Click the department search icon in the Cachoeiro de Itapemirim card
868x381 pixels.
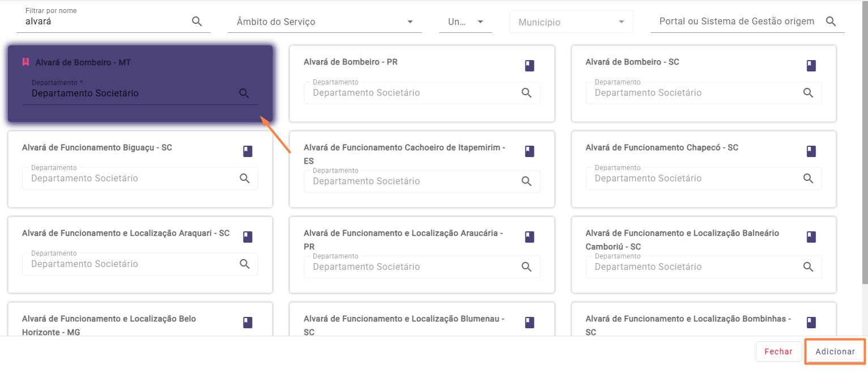[526, 181]
